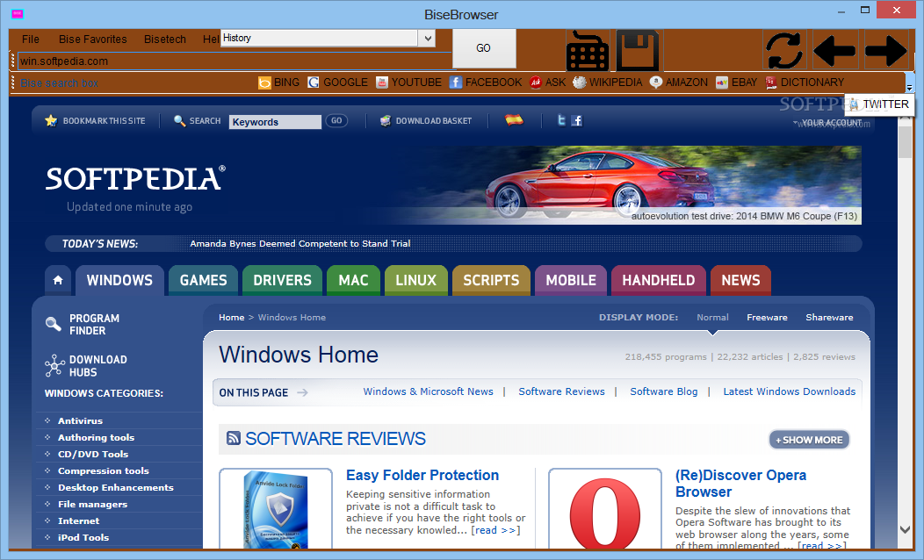The width and height of the screenshot is (924, 560).
Task: Click the Softpedia Twitter icon
Action: [x=561, y=121]
